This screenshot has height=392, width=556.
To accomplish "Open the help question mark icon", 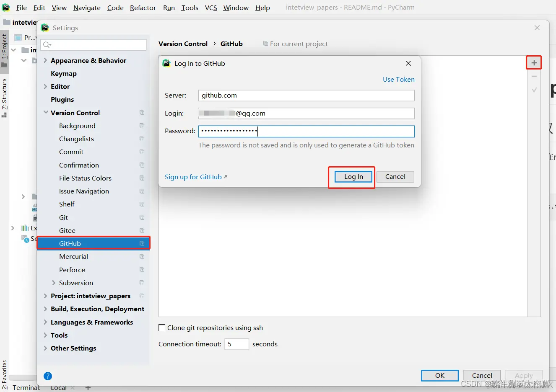I will [x=48, y=376].
